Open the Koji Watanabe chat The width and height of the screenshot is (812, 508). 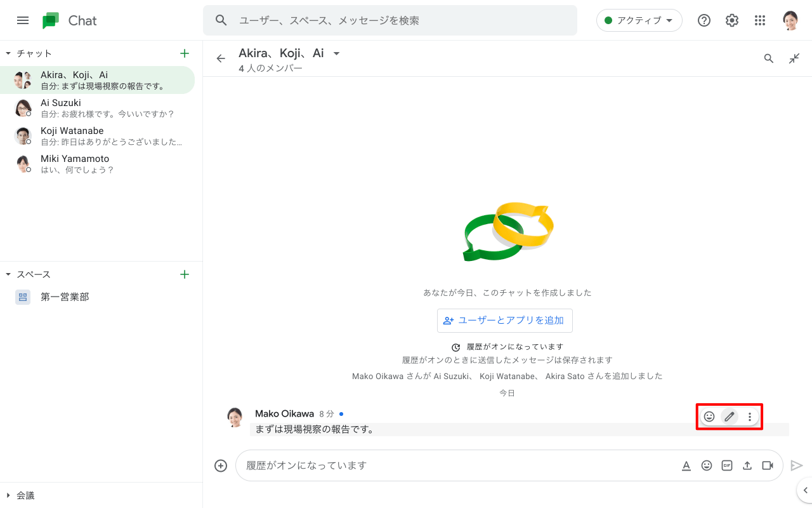97,136
